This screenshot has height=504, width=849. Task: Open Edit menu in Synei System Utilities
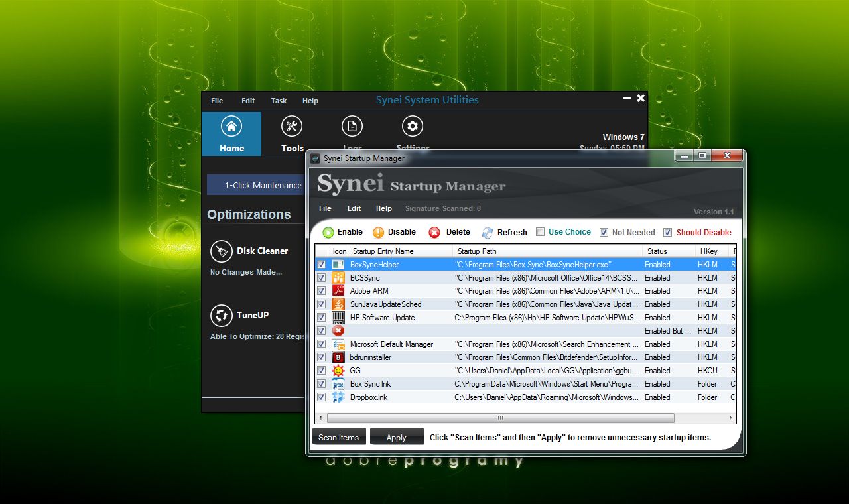[x=248, y=101]
